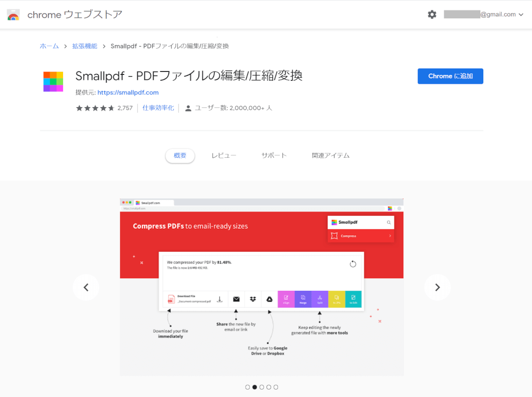Viewport: 532px width, 397px height.
Task: Open the https://smallpdf.com provider link
Action: 128,92
